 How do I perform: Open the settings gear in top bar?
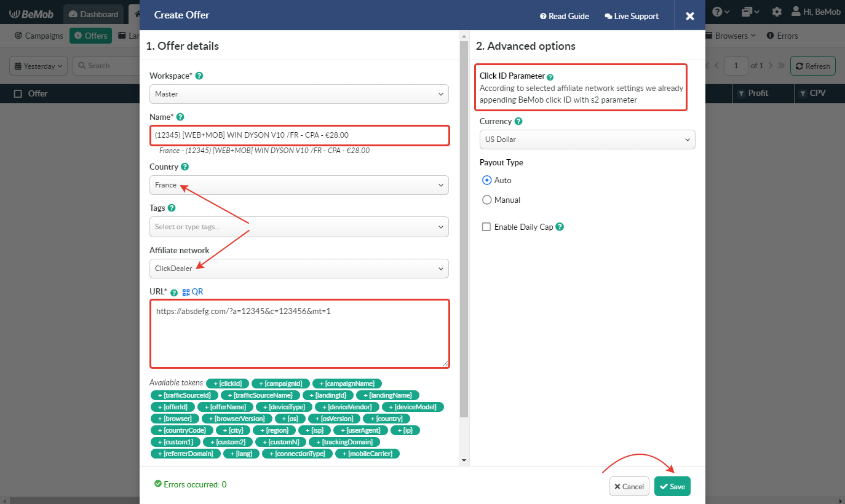pos(777,12)
